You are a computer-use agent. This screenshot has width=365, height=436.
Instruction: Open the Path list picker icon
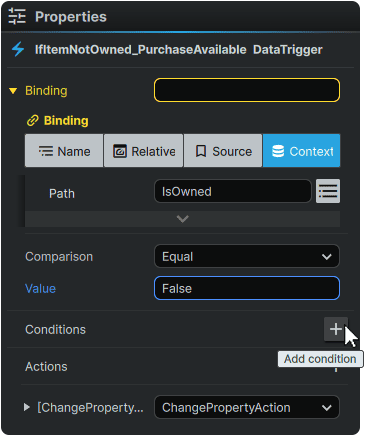coord(328,191)
